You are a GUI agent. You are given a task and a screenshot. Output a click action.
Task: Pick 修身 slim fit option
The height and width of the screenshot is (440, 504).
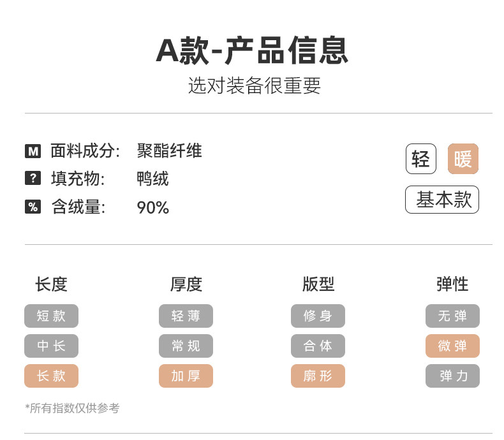318,316
